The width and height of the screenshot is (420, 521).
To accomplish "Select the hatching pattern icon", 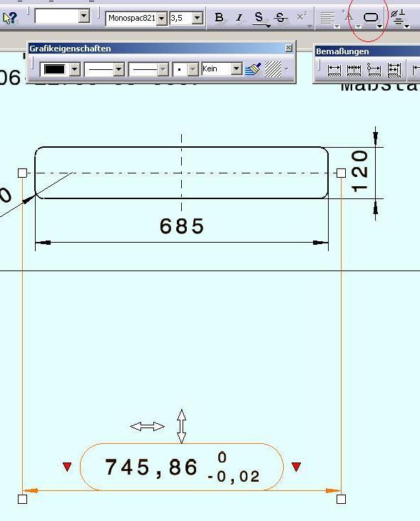I will click(273, 69).
